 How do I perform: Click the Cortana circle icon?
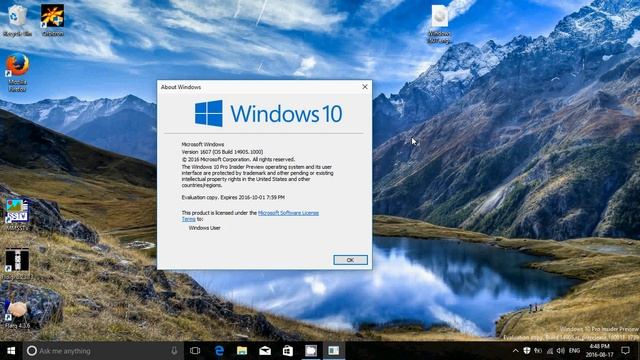pyautogui.click(x=31, y=351)
